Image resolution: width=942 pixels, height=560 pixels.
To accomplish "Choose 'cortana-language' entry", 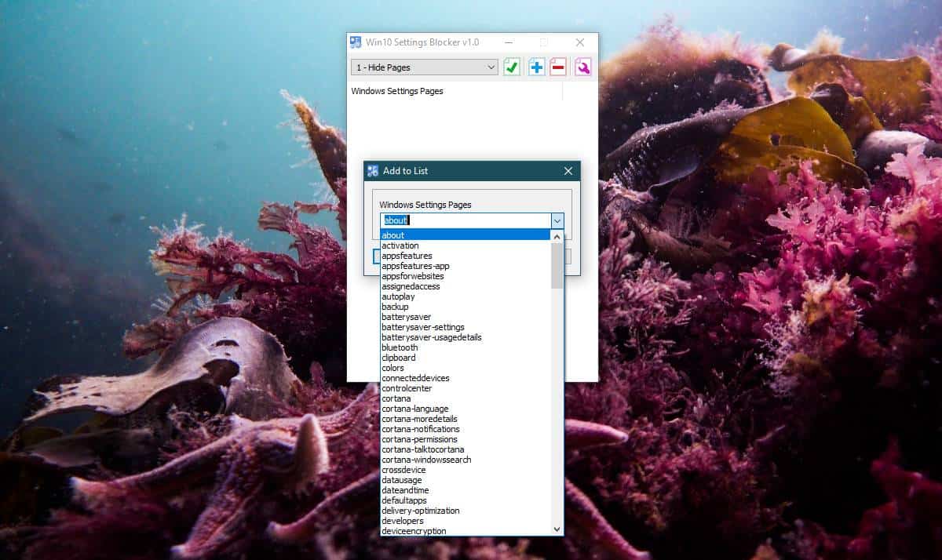I will coord(466,409).
